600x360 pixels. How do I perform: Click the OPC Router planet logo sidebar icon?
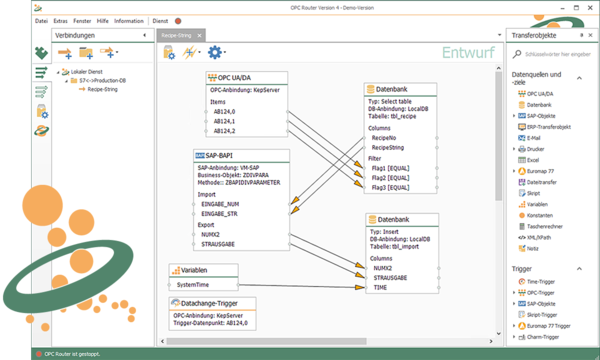[41, 131]
